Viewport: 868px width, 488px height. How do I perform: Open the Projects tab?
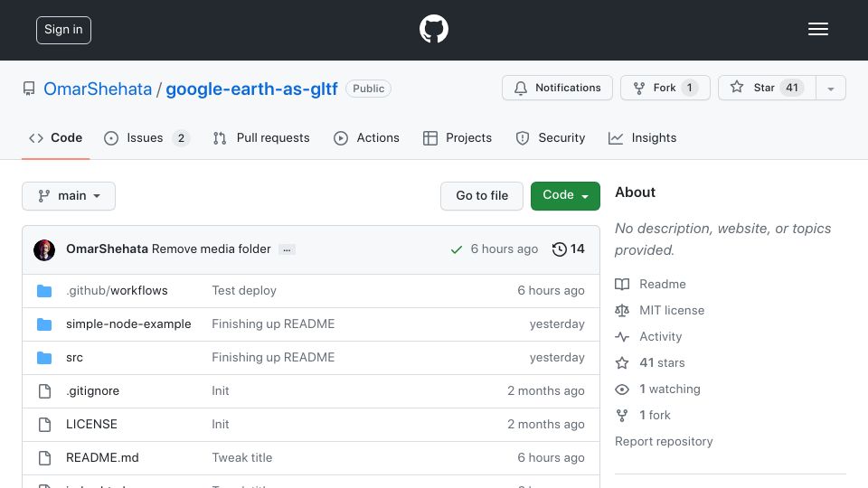pyautogui.click(x=458, y=137)
